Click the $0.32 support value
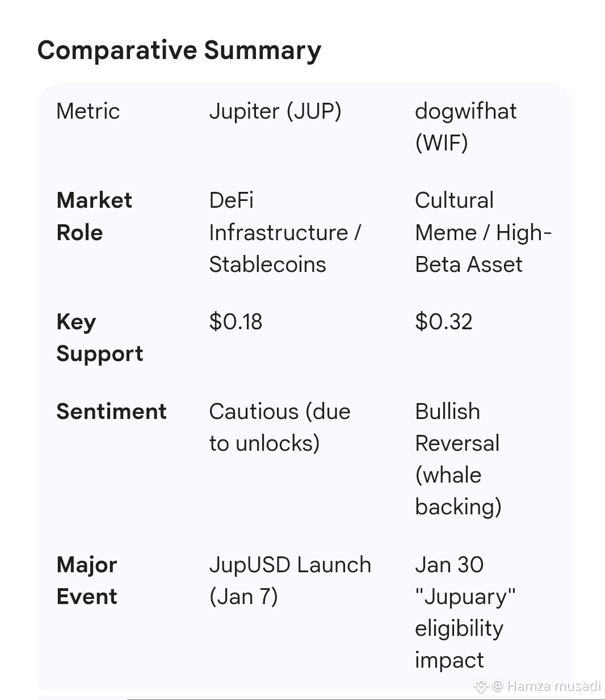This screenshot has width=605, height=700. coord(443,322)
